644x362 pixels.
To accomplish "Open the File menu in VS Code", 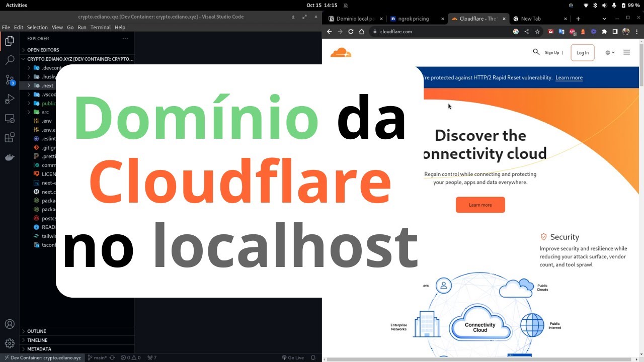I will pyautogui.click(x=6, y=27).
